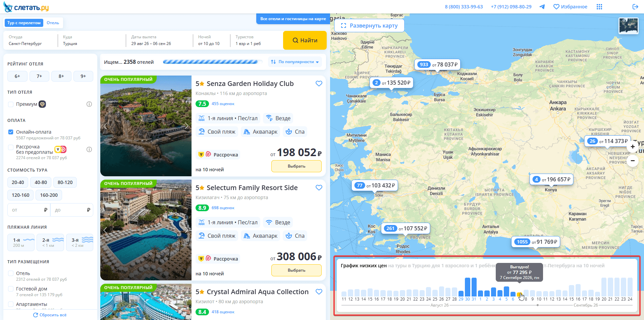Click Выбрать for Selectum Family Resort Side

pos(297,270)
